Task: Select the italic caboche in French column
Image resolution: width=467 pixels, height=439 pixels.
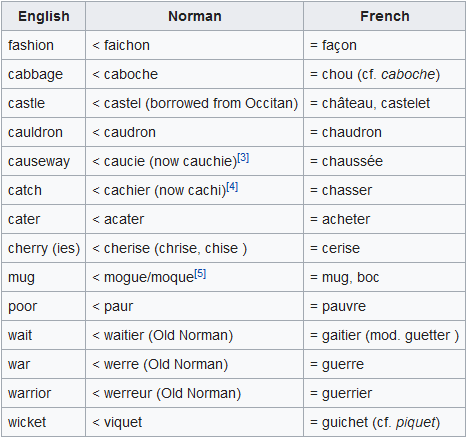Action: tap(408, 74)
